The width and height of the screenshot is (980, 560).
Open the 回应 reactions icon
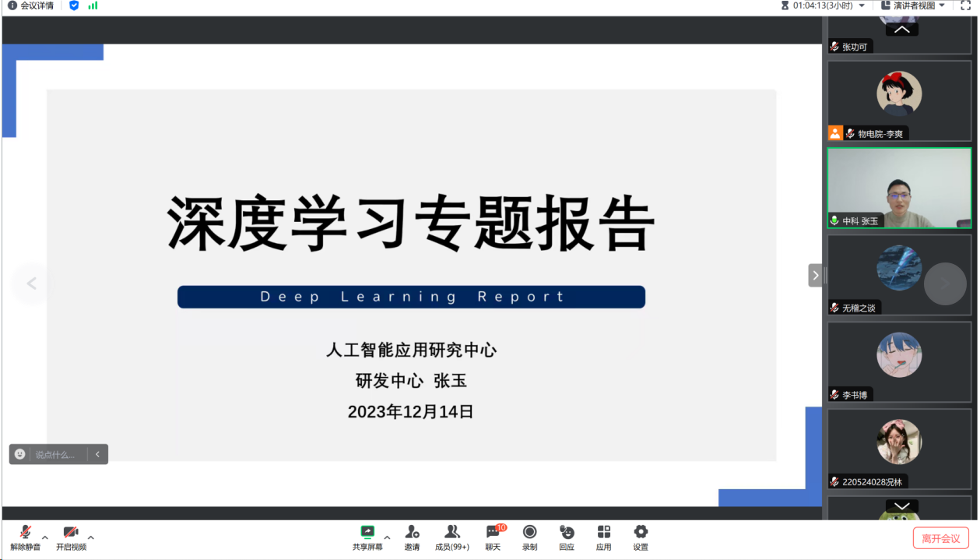567,533
